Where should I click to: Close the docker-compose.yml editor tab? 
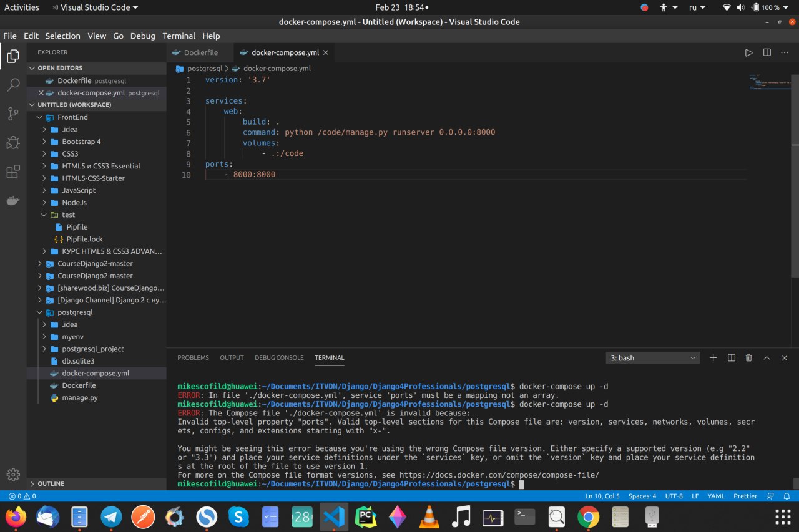click(326, 53)
